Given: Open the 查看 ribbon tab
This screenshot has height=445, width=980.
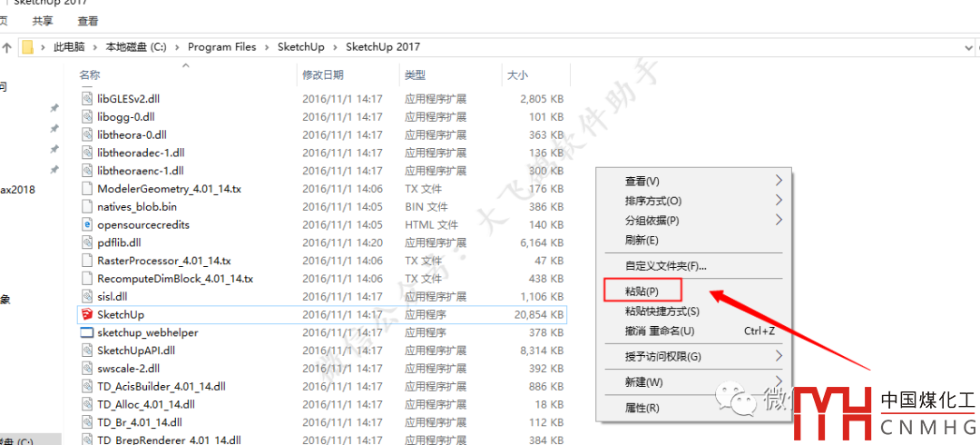Looking at the screenshot, I should click(87, 20).
